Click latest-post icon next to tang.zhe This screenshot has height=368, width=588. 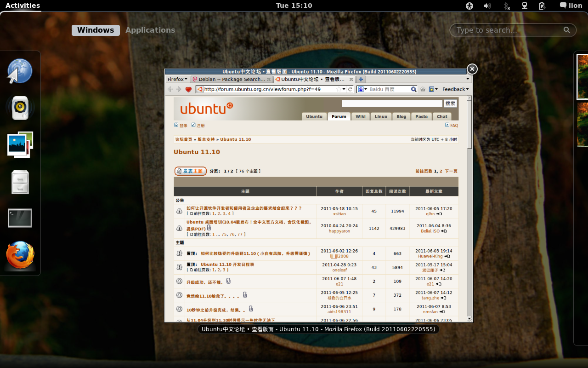click(x=443, y=298)
